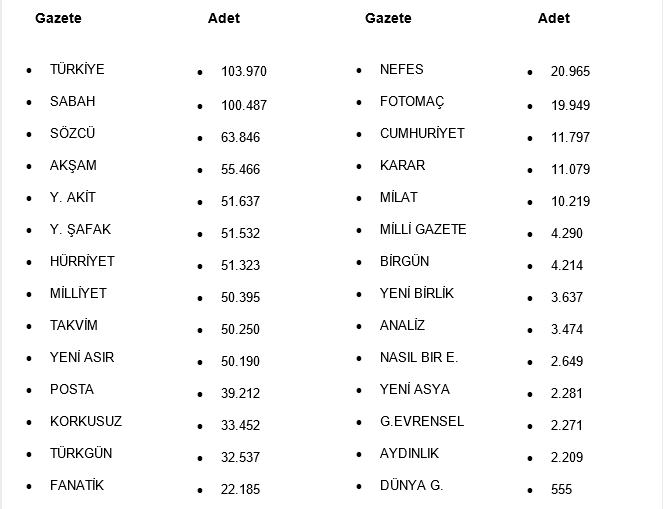663x509 pixels.
Task: Select the FANATİK newspaper name
Action: [77, 485]
